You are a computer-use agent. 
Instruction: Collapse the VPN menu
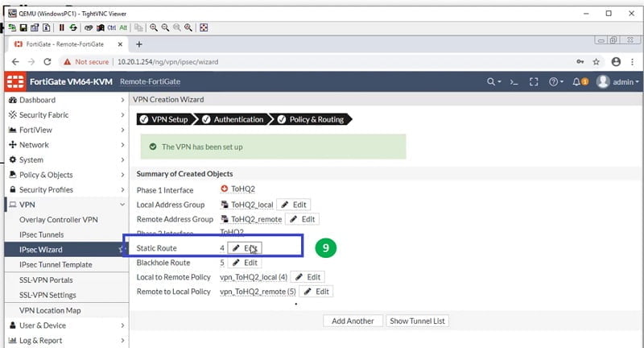click(67, 205)
